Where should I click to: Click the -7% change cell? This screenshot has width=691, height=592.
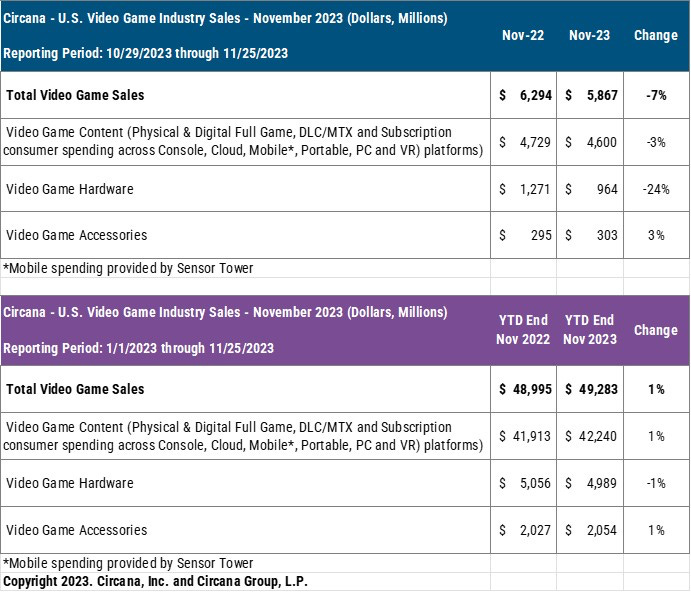(655, 95)
